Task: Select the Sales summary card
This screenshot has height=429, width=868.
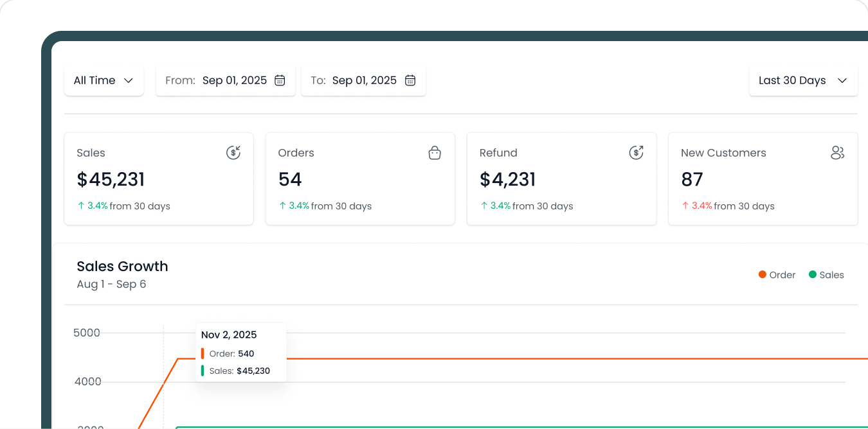Action: click(x=159, y=179)
